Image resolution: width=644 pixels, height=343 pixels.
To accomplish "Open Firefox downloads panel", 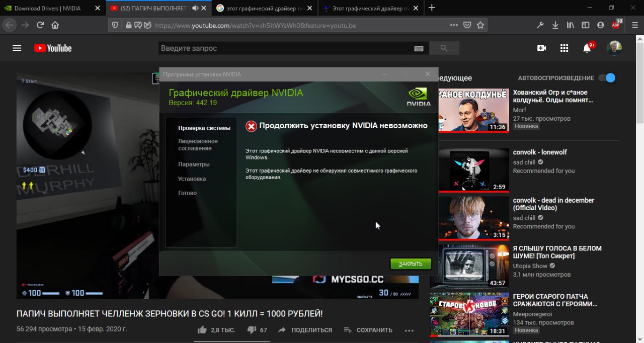I will [555, 25].
